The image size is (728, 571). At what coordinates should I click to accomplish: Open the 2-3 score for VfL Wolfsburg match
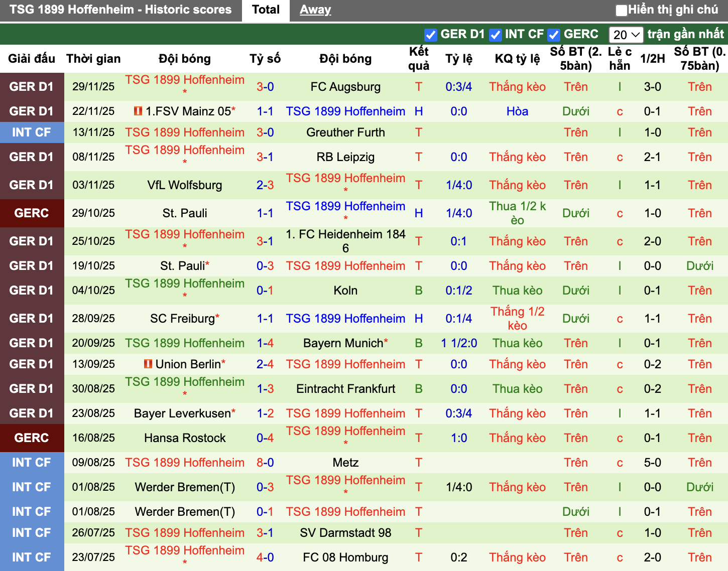tap(265, 185)
